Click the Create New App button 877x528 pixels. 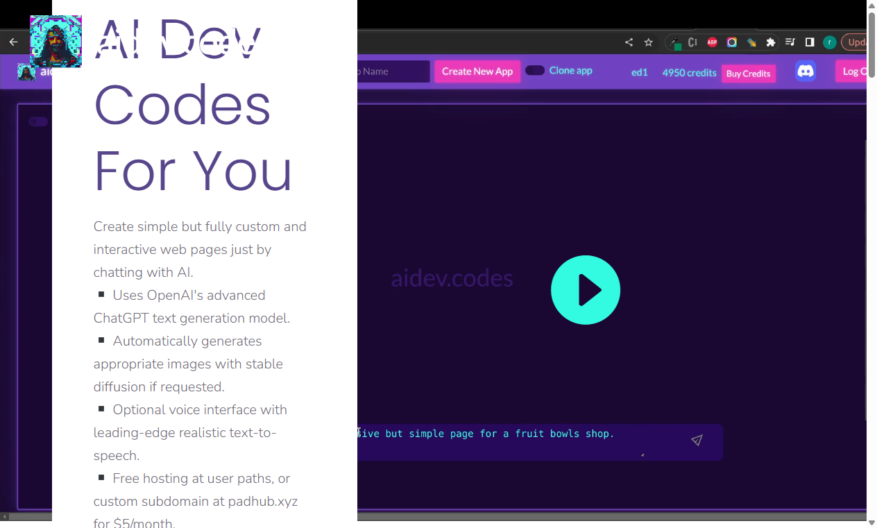[477, 71]
